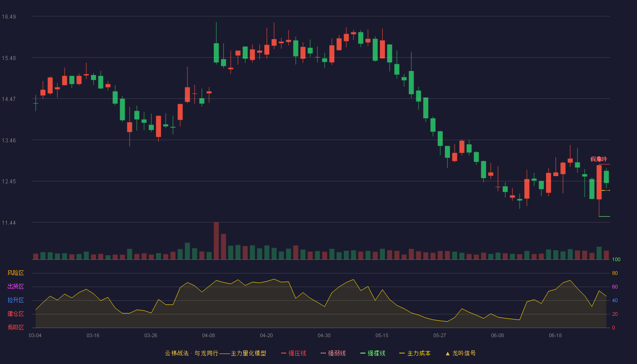This screenshot has height=364, width=637.
Task: Click the 04-30 date label
Action: click(324, 335)
